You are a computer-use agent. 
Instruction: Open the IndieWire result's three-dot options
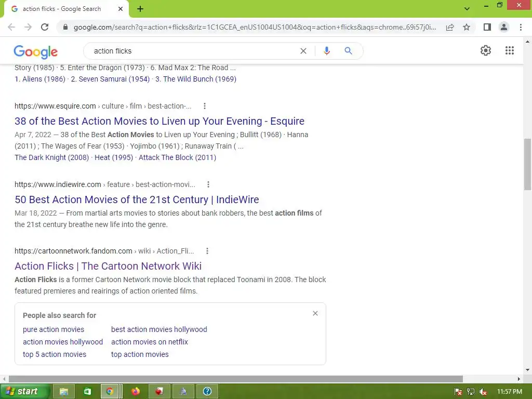208,184
